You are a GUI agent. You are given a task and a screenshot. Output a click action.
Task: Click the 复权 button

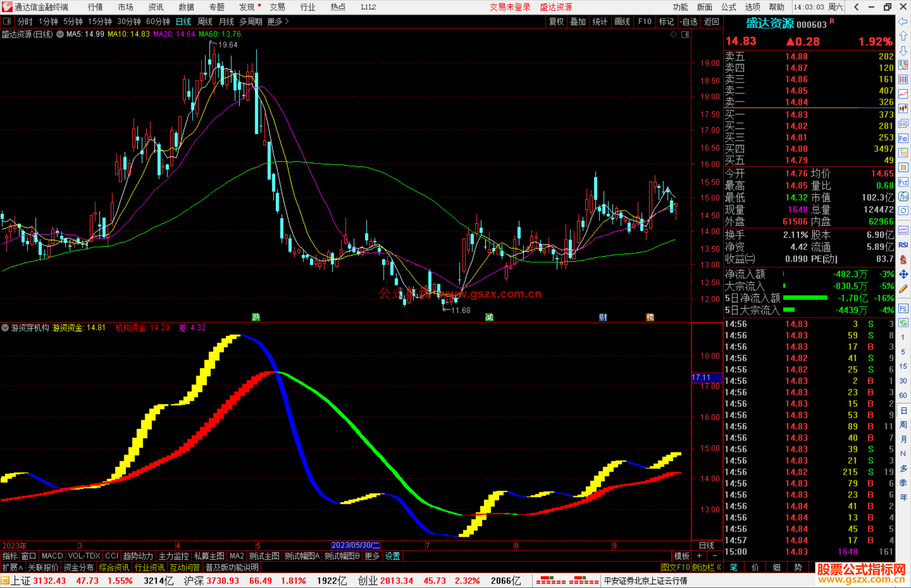click(x=556, y=21)
